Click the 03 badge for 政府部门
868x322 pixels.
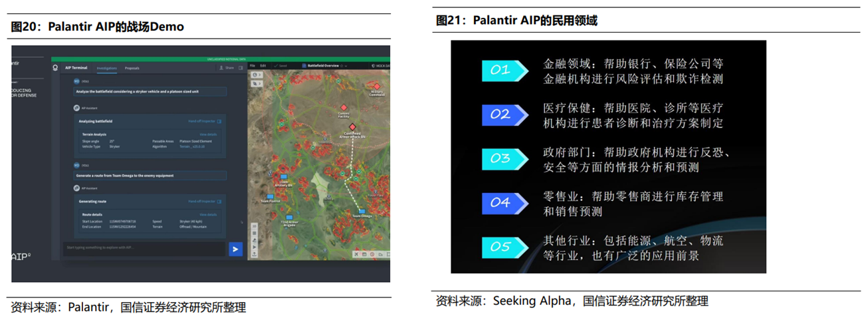(x=506, y=158)
